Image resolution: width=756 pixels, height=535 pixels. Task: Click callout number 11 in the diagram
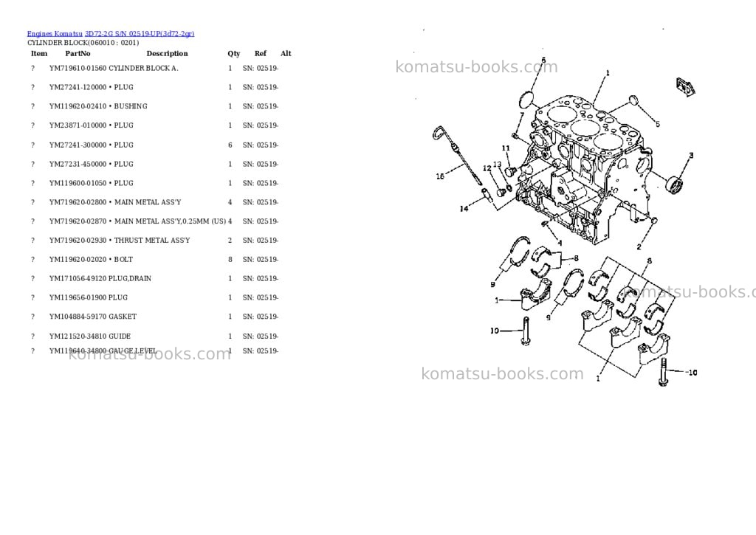tap(506, 148)
